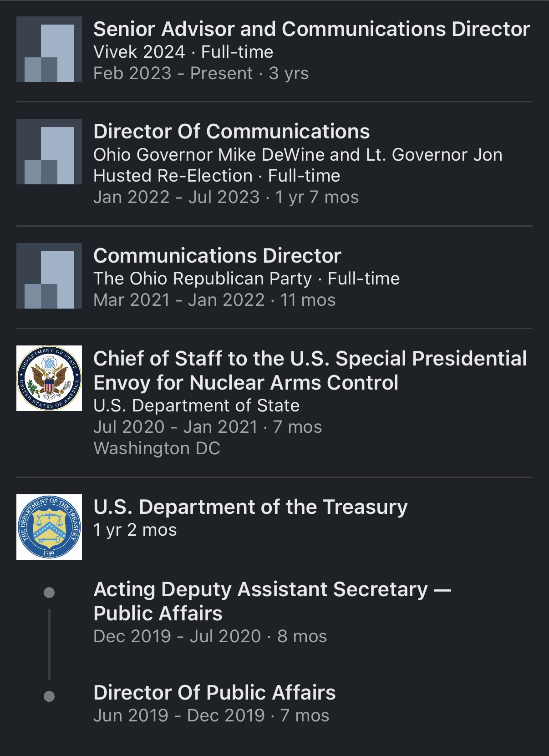This screenshot has width=549, height=756.
Task: Open U.S. Department of the Treasury heading
Action: coord(250,507)
